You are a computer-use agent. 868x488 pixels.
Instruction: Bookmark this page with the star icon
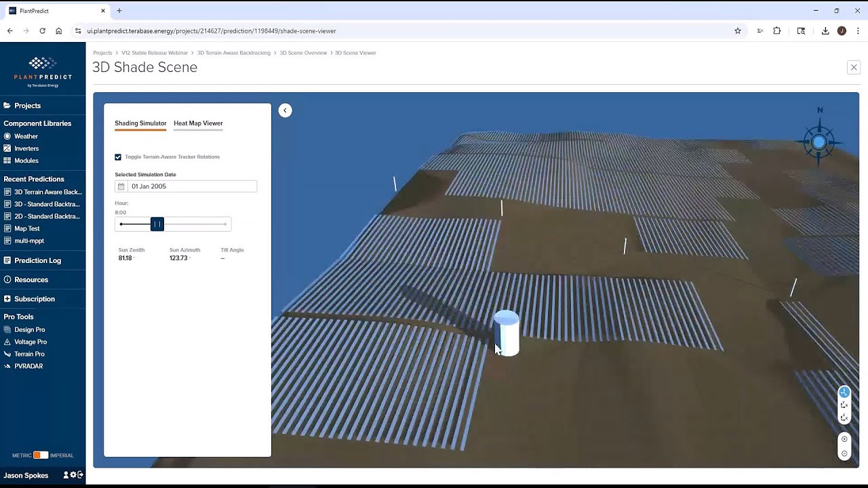coord(738,30)
